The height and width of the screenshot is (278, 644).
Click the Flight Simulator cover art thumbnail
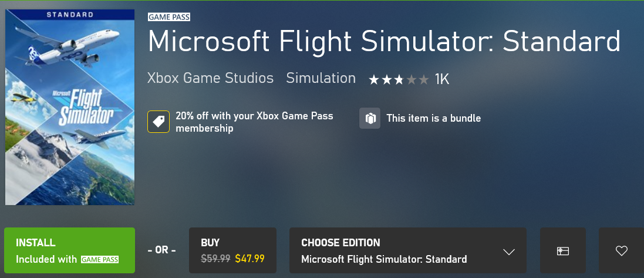[70, 107]
